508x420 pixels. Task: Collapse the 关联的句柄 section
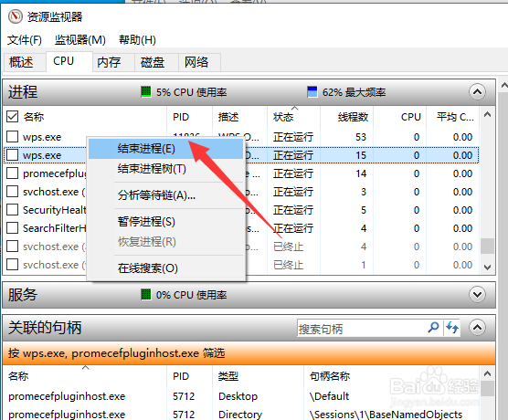coord(477,328)
